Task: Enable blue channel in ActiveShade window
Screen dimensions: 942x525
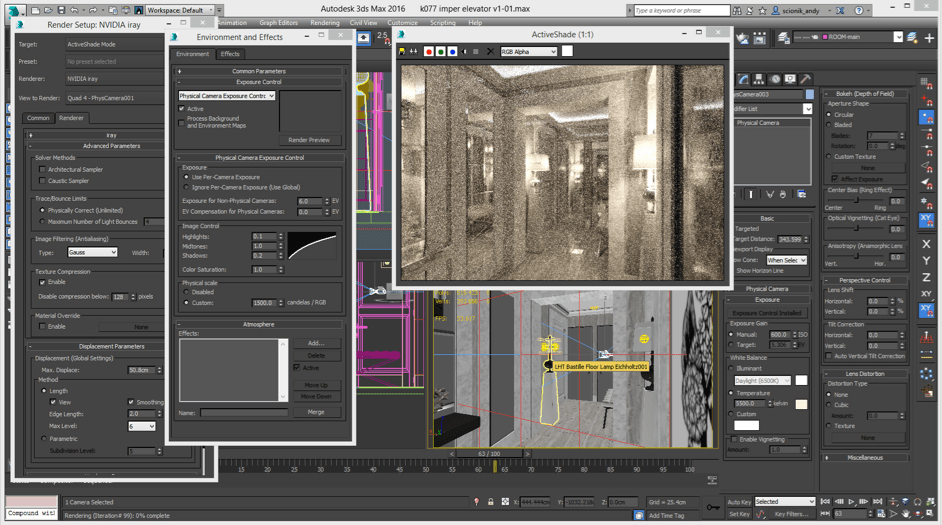Action: point(452,52)
